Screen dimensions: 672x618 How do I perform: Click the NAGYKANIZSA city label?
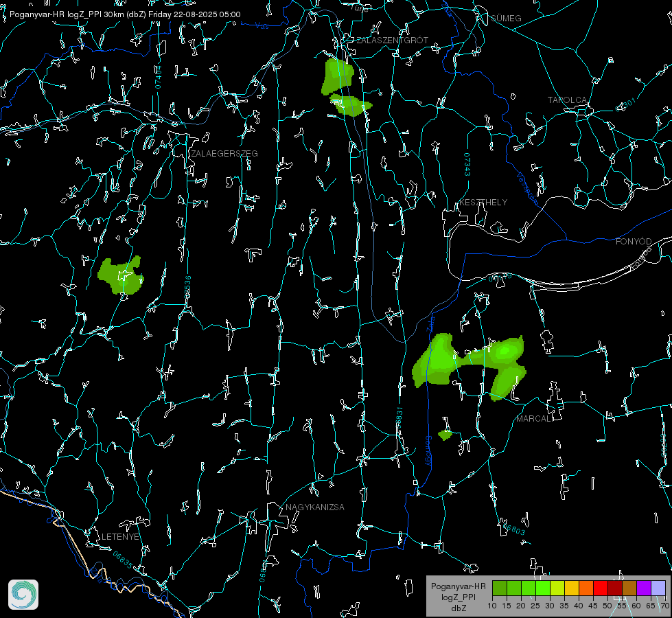(x=315, y=507)
